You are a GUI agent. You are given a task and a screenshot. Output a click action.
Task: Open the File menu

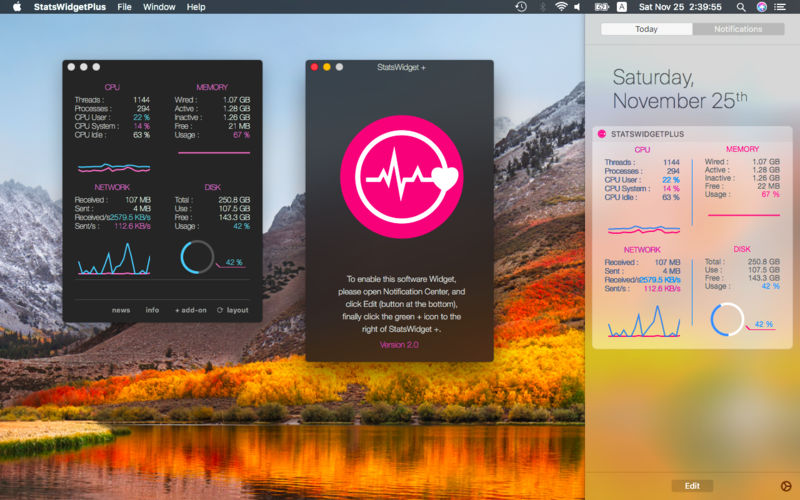click(x=124, y=7)
